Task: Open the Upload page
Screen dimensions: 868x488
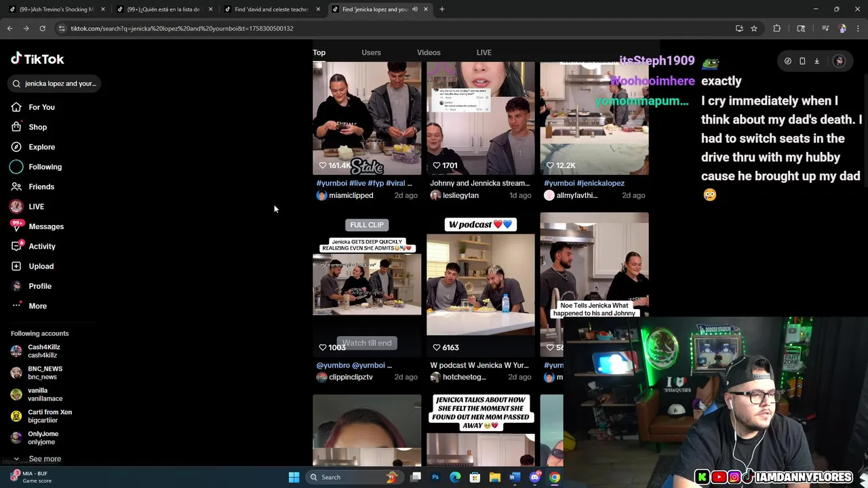Action: coord(32,266)
